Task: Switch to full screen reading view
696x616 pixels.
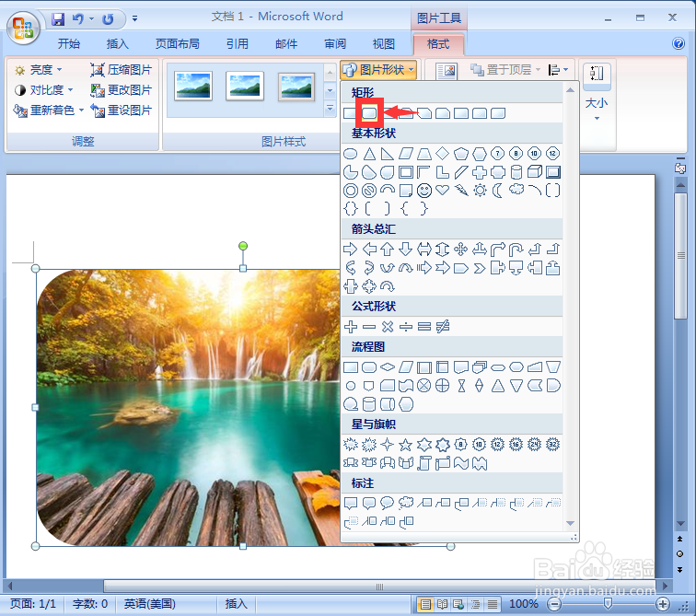Action: (x=442, y=604)
